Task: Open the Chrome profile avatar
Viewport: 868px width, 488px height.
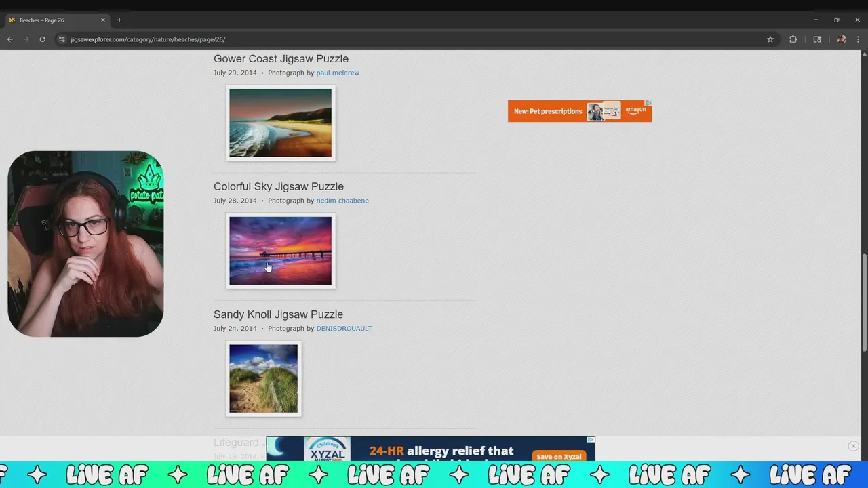Action: point(842,39)
